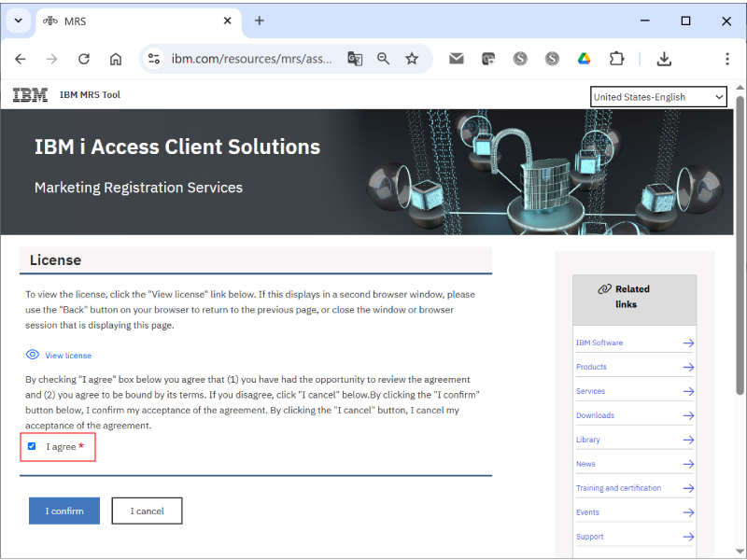Open the Downloads related link
747x560 pixels.
click(595, 415)
